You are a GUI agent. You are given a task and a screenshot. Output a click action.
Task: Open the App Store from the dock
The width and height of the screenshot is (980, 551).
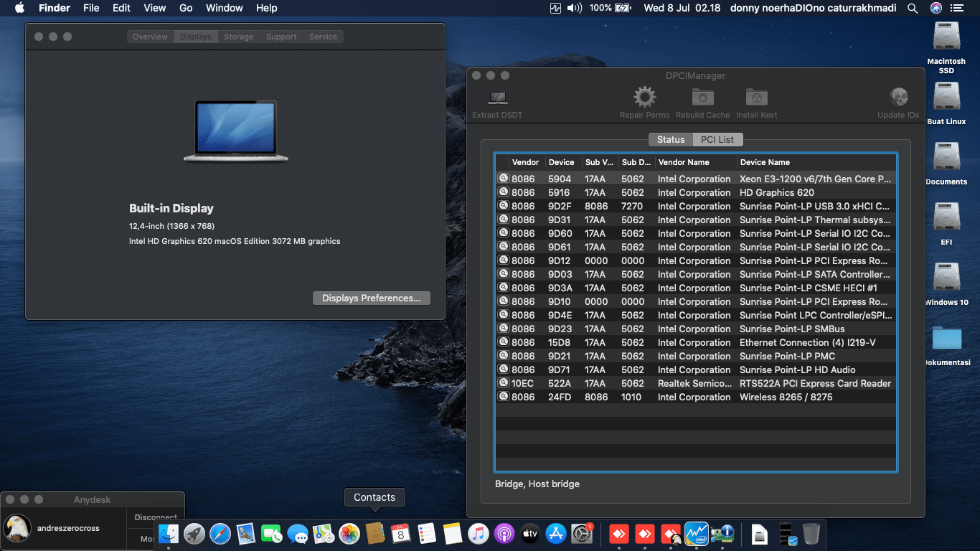(556, 534)
